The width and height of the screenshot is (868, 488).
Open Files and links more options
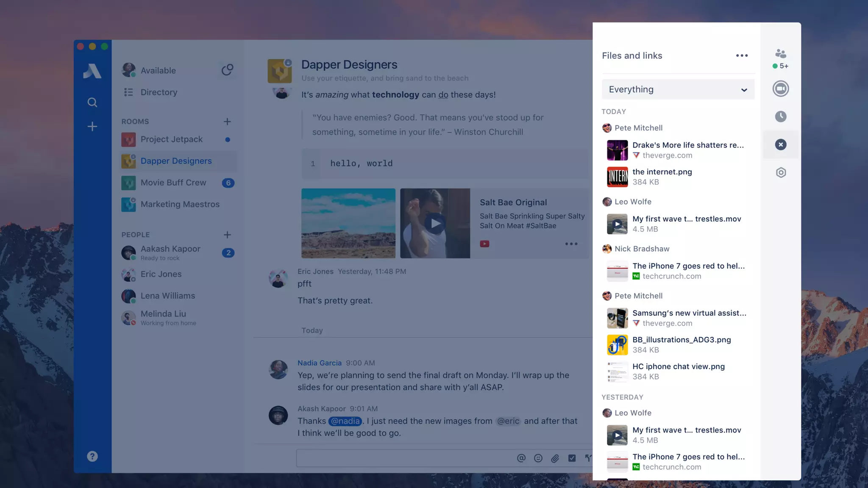[x=742, y=55]
